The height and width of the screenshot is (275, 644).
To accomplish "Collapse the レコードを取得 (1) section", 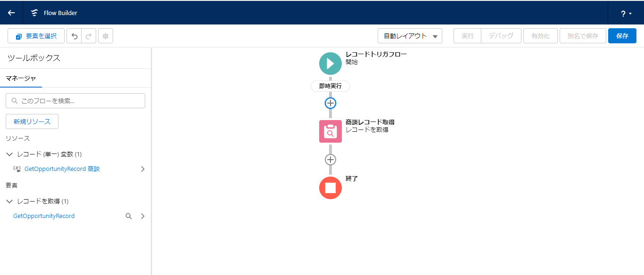I will pyautogui.click(x=9, y=201).
